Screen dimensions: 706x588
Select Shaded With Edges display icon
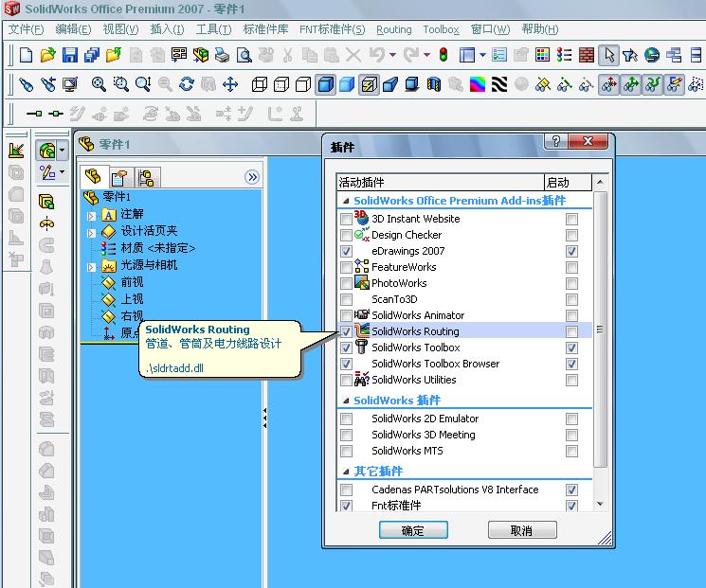pos(326,84)
